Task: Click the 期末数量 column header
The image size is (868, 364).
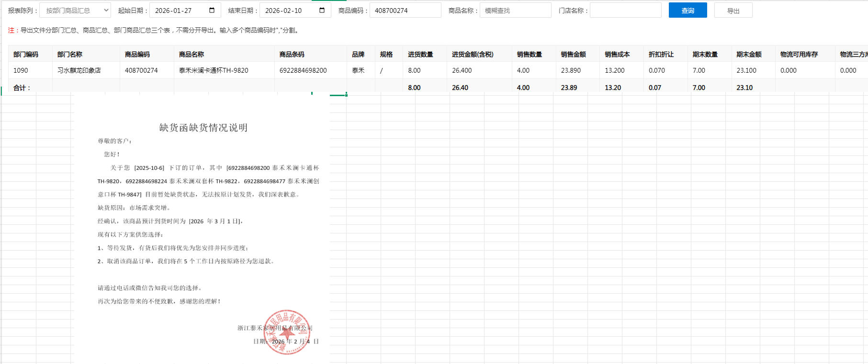Action: (x=705, y=55)
